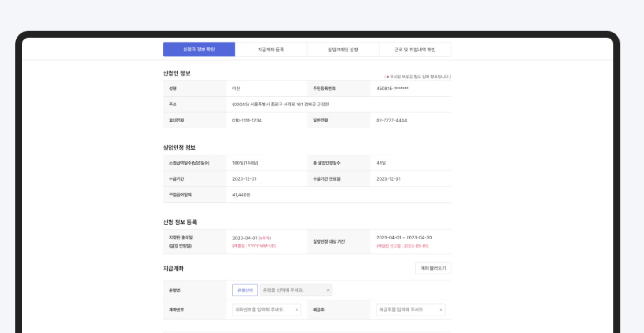Click the 성명 label cell
Image resolution: width=644 pixels, height=333 pixels.
(194, 88)
